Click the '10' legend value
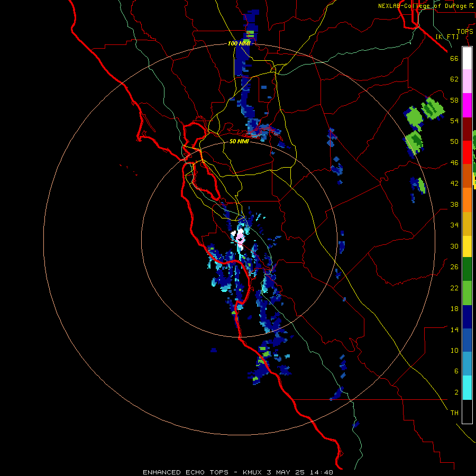This screenshot has width=476, height=476. tap(454, 350)
